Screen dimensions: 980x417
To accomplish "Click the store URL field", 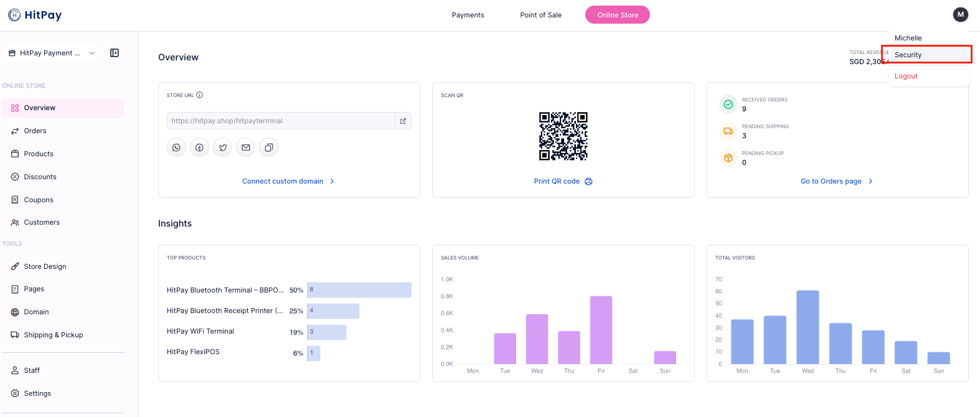I will tap(281, 121).
